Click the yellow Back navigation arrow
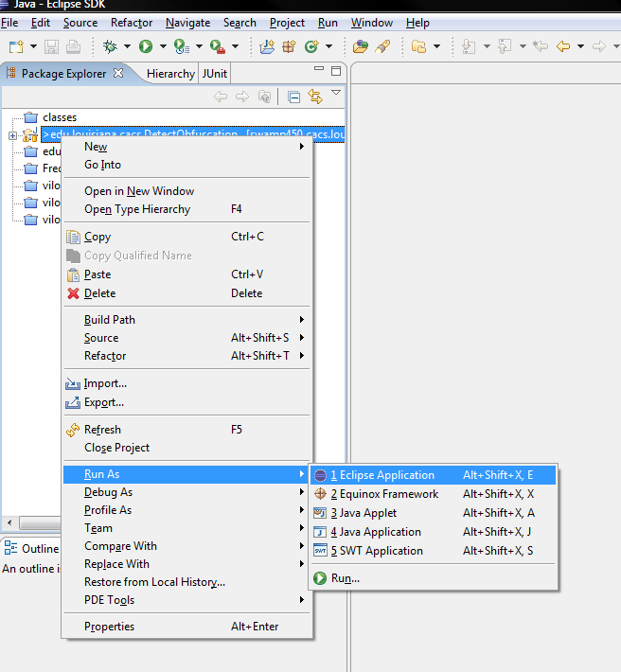This screenshot has width=621, height=672. (x=563, y=45)
